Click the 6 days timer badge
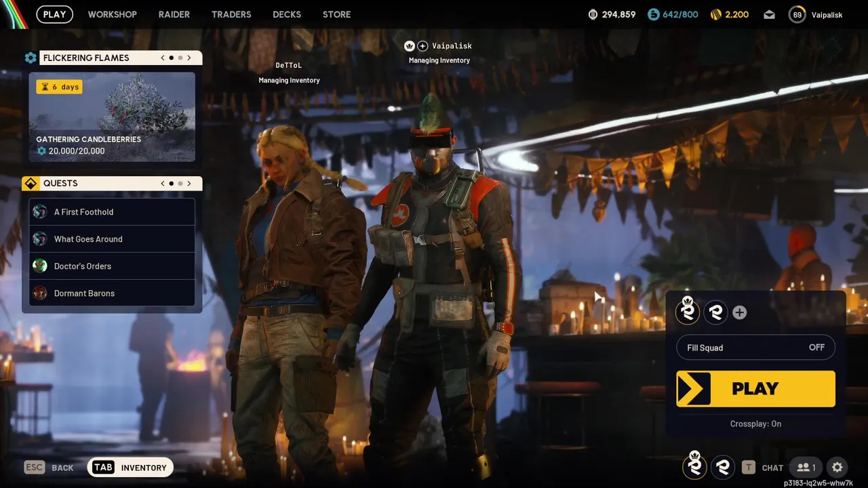Image resolution: width=868 pixels, height=488 pixels. point(60,87)
